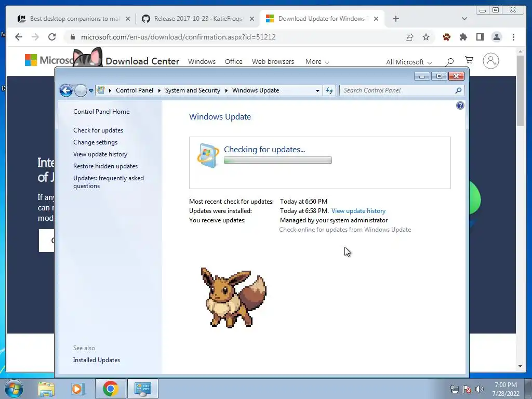
Task: Click Chrome taskbar button
Action: click(110, 389)
